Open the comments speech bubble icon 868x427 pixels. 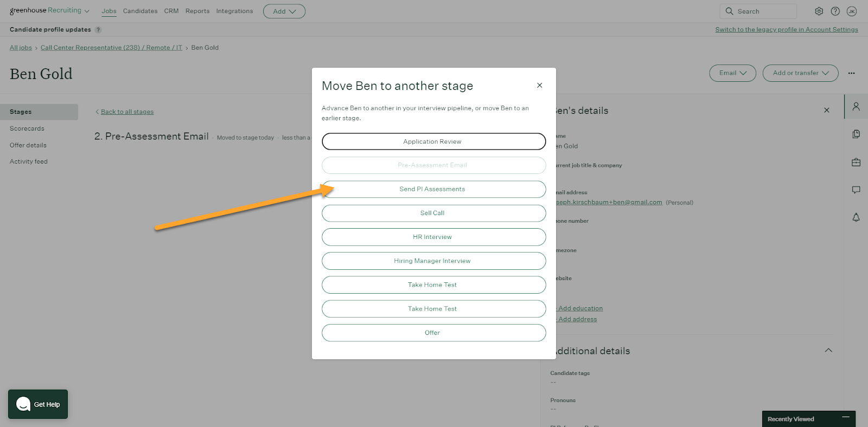click(x=856, y=190)
